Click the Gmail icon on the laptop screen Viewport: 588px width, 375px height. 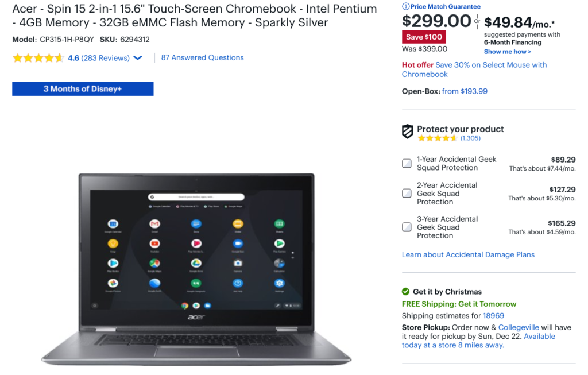154,224
